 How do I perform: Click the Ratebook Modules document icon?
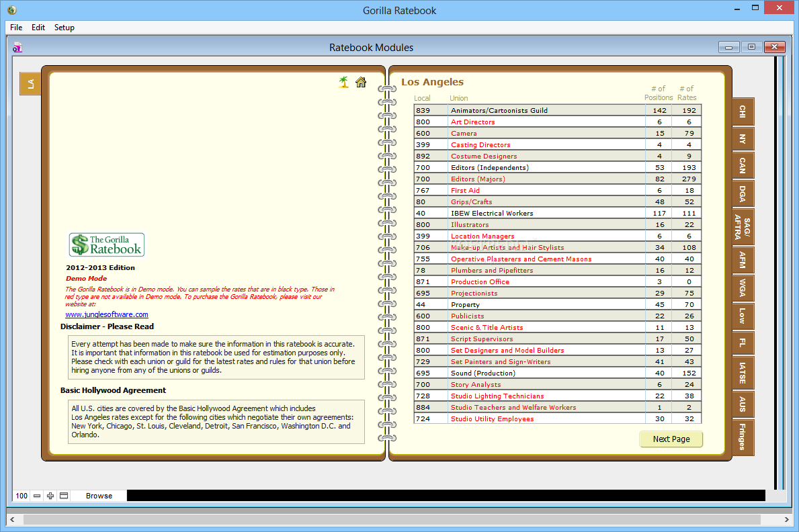click(17, 48)
